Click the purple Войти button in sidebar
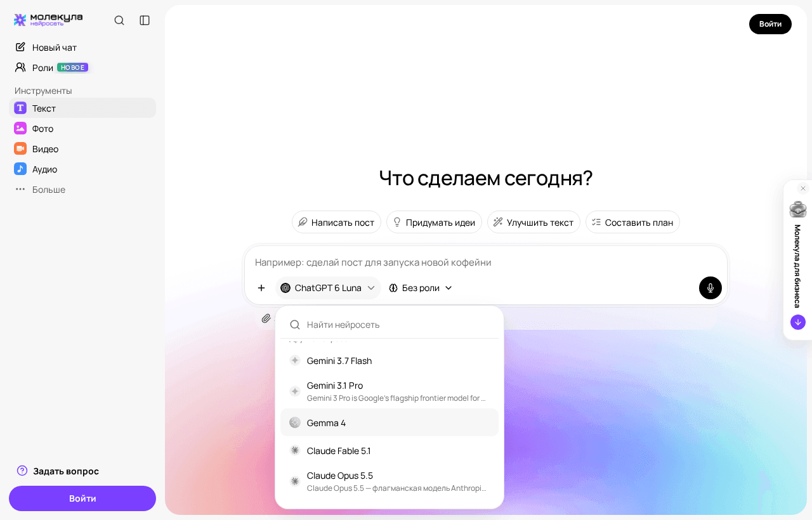812x520 pixels. pyautogui.click(x=82, y=498)
